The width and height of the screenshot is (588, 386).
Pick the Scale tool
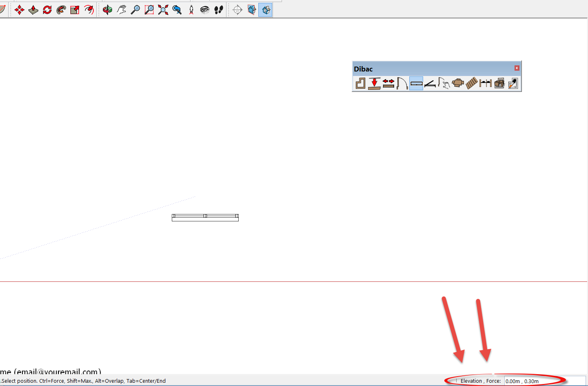click(x=75, y=10)
